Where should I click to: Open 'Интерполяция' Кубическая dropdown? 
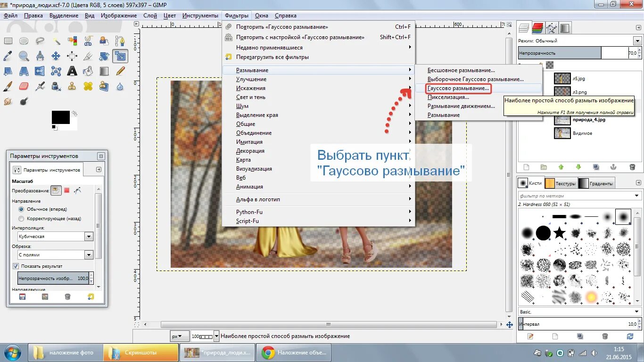(x=55, y=236)
